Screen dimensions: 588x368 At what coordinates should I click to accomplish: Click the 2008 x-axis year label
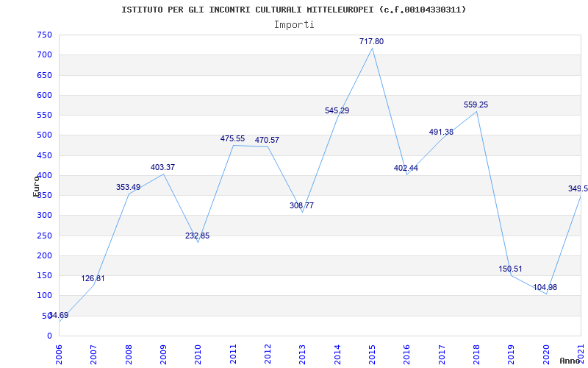pos(129,354)
